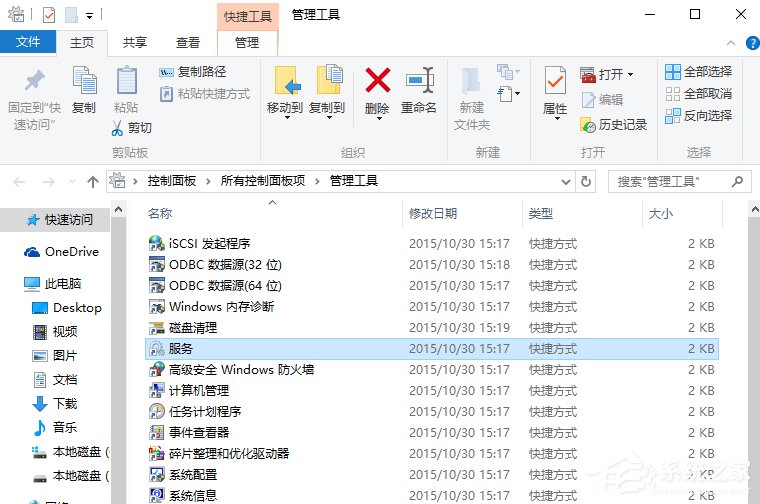Click the Properties (属性) checkmark icon

tap(555, 80)
